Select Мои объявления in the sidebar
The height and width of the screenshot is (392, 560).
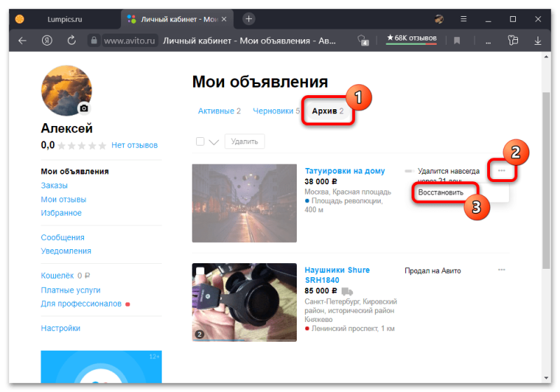pyautogui.click(x=75, y=171)
